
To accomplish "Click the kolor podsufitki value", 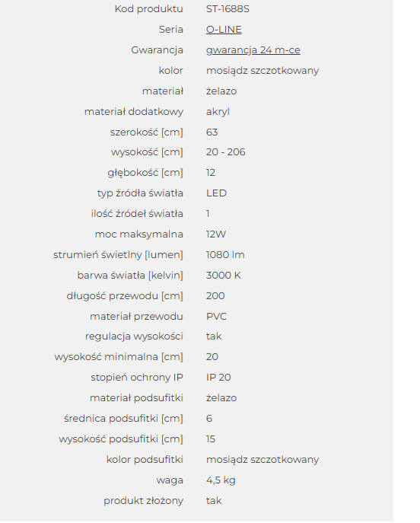I will tap(262, 460).
